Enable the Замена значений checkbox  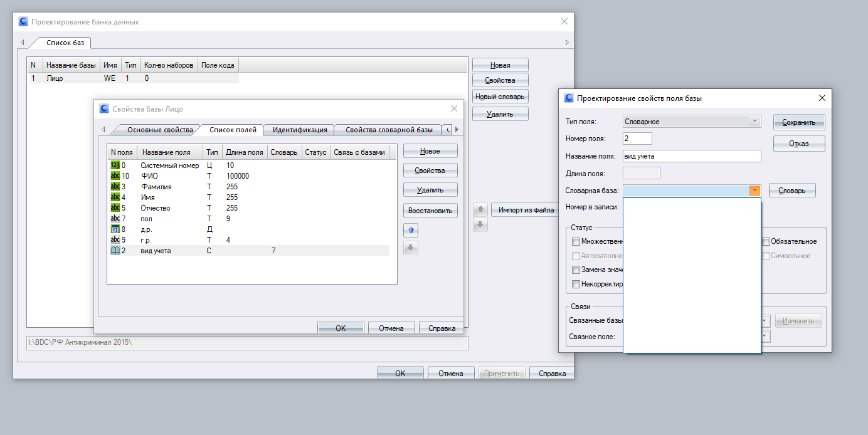[x=576, y=270]
